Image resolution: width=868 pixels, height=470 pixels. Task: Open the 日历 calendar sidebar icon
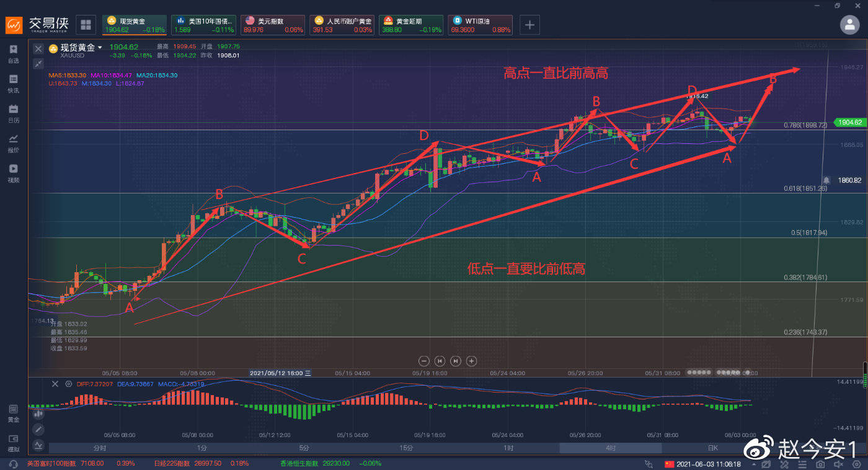[13, 113]
